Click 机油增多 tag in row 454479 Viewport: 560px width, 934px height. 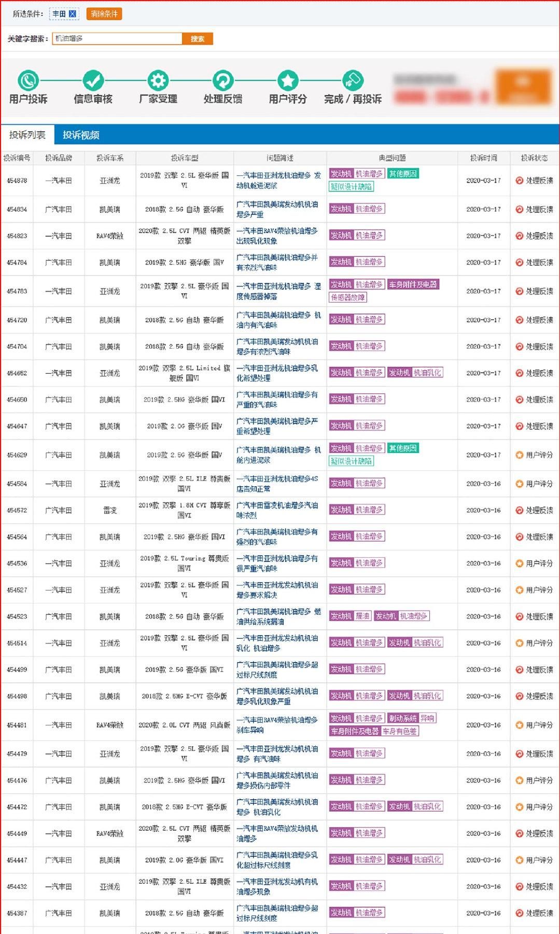[370, 753]
